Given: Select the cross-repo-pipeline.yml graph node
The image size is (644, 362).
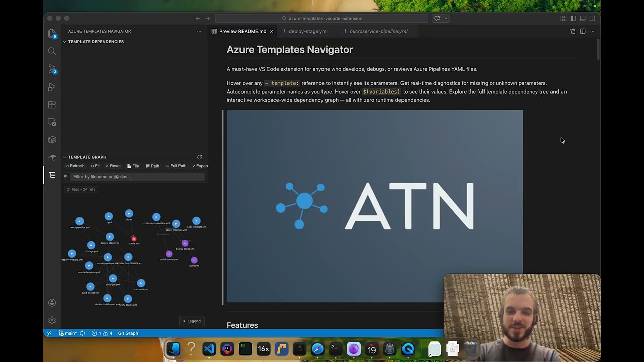Looking at the screenshot, I should point(156,217).
